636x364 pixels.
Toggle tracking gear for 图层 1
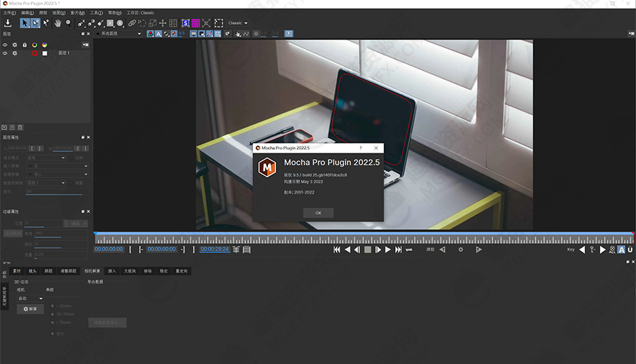[x=15, y=53]
